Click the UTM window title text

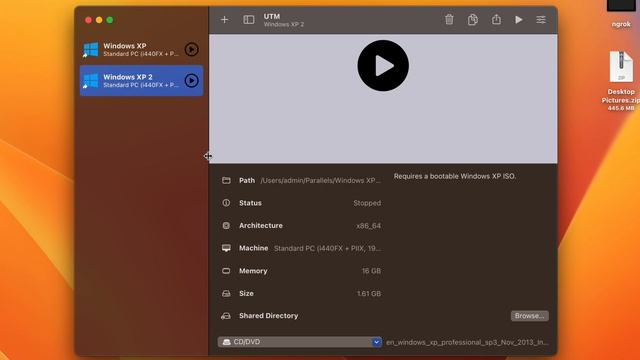coord(272,16)
